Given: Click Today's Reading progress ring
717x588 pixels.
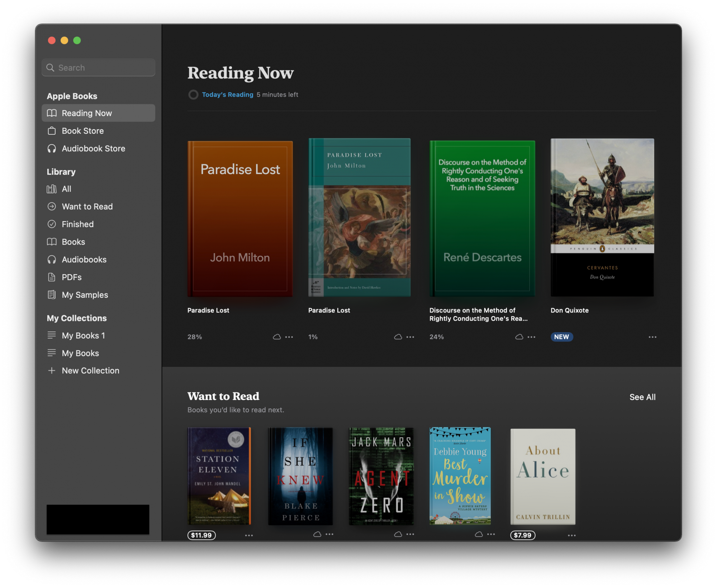Looking at the screenshot, I should 193,95.
